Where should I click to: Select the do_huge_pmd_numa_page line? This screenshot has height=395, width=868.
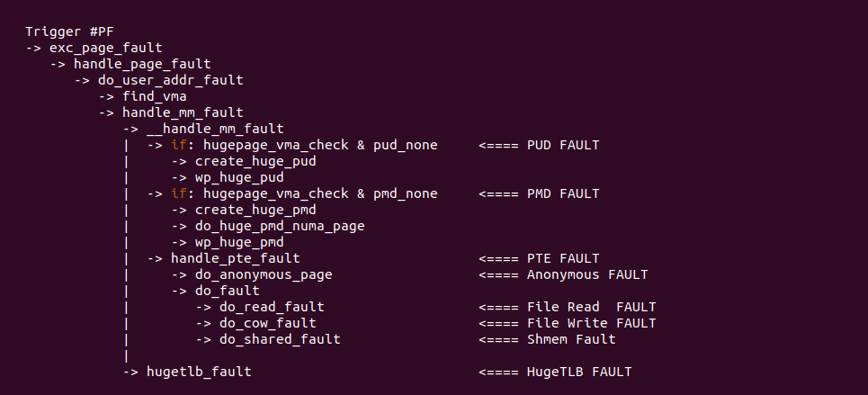tap(280, 226)
